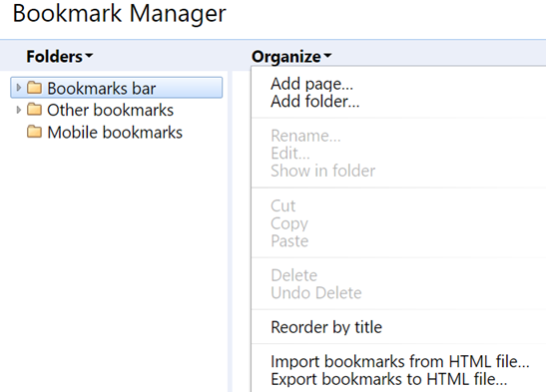The width and height of the screenshot is (546, 392).
Task: Choose Add page from Organize menu
Action: point(311,84)
